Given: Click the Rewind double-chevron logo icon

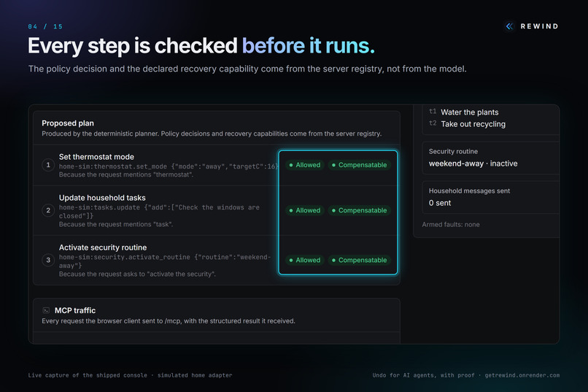Looking at the screenshot, I should click(x=509, y=26).
